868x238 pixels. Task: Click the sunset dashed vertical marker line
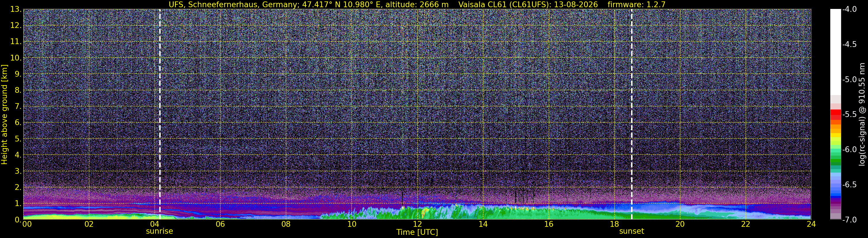(631, 114)
